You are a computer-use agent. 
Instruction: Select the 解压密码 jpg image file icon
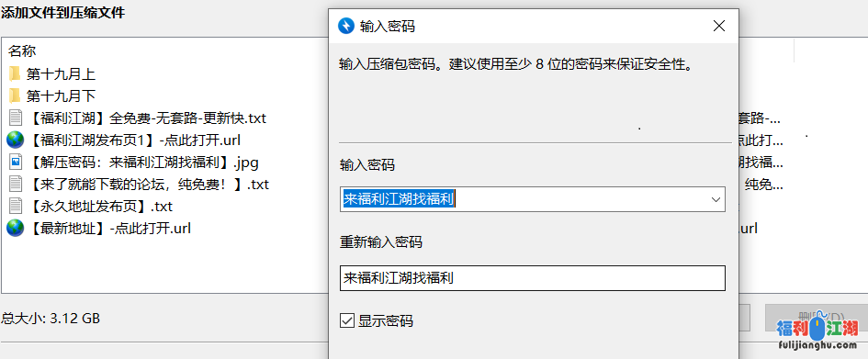pyautogui.click(x=16, y=163)
